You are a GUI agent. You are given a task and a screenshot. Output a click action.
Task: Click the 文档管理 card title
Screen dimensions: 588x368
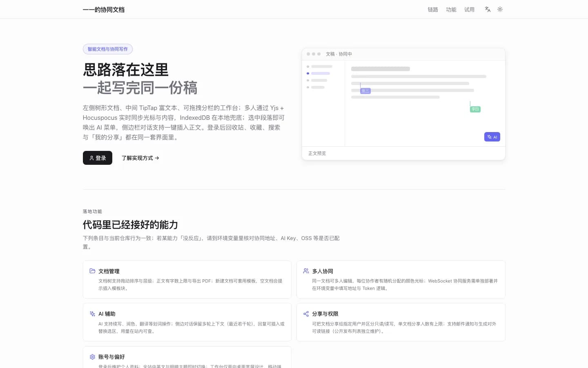point(109,271)
